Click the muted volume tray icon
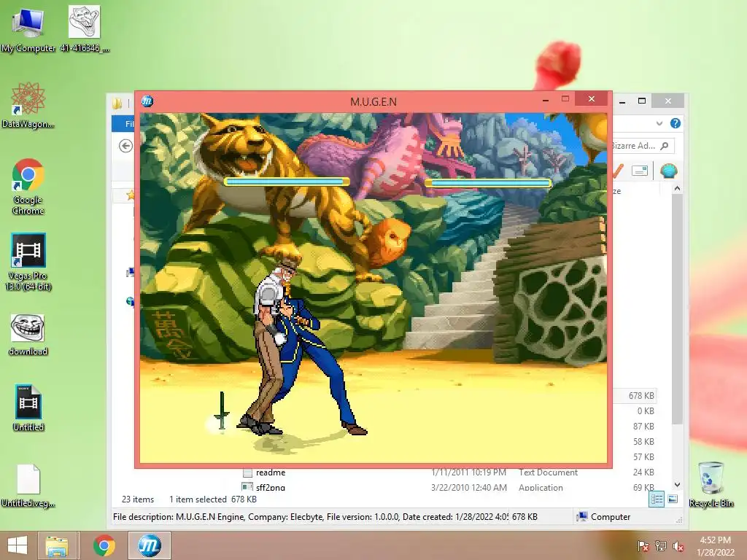Screen dimensions: 747x560 click(x=678, y=546)
